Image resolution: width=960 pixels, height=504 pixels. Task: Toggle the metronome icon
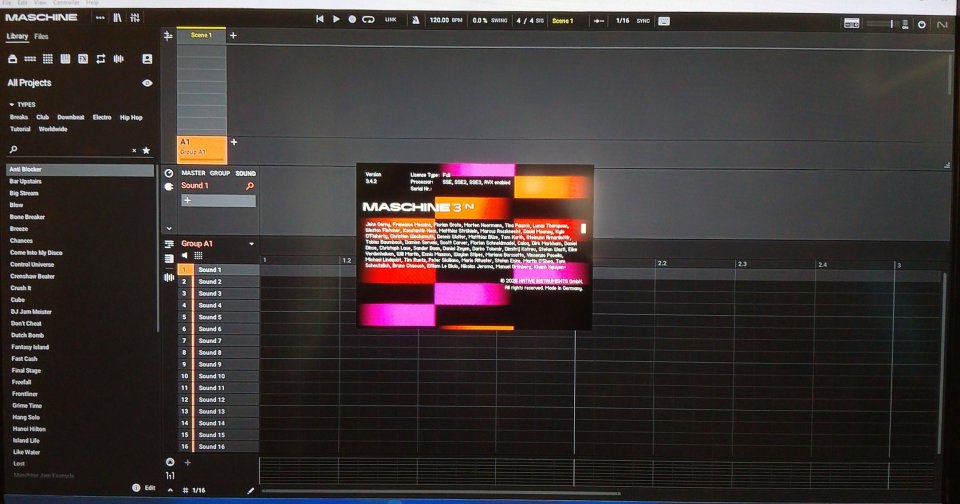point(416,20)
